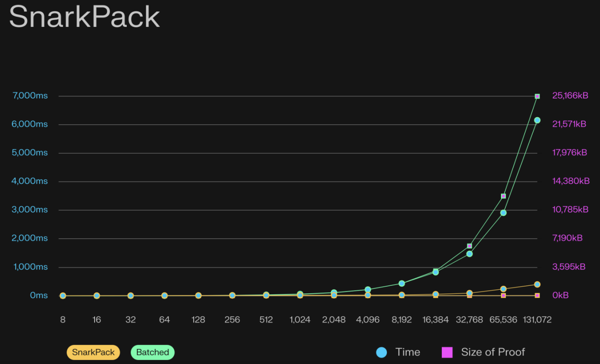Click the 0kB right-axis label
This screenshot has height=364, width=600.
(560, 295)
